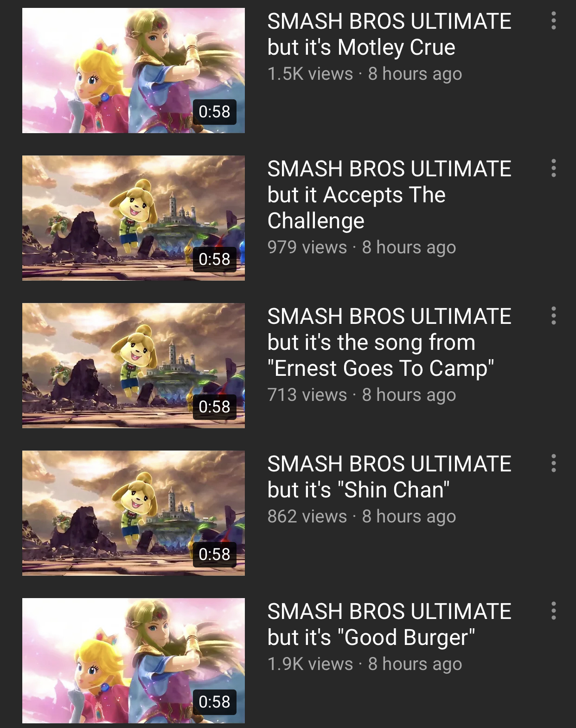
Task: Open title 'SMASH BROS ULTIMATE but it's Motley Crue'
Action: [x=389, y=34]
